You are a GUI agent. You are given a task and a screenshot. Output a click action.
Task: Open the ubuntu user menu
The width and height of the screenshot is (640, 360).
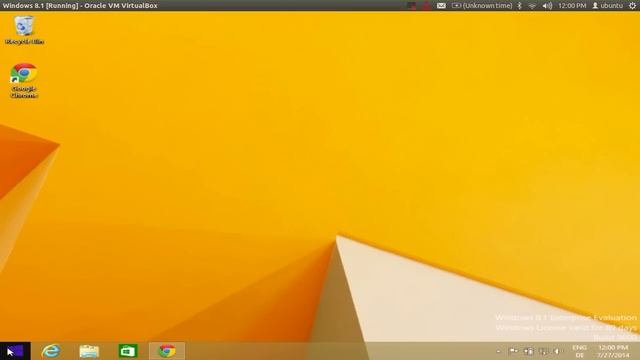click(607, 6)
